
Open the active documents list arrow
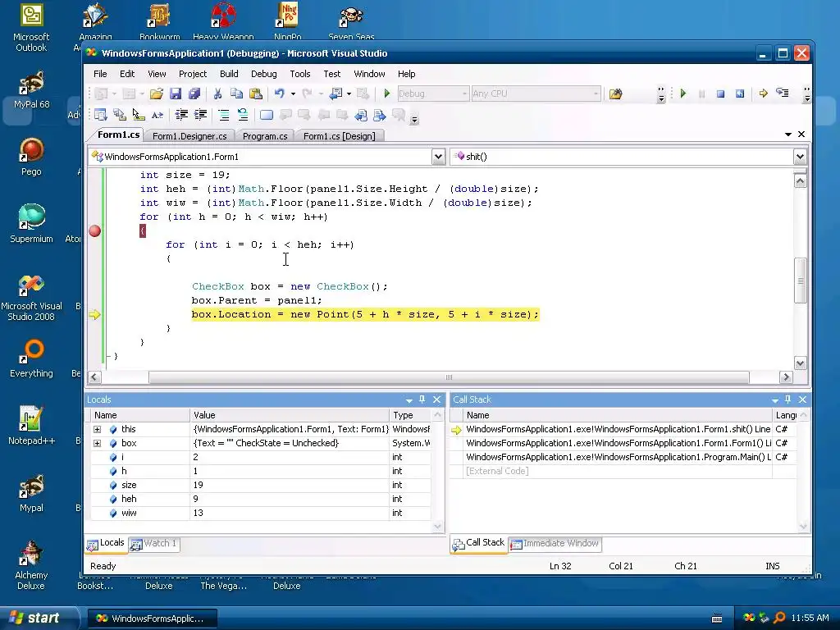[x=788, y=134]
